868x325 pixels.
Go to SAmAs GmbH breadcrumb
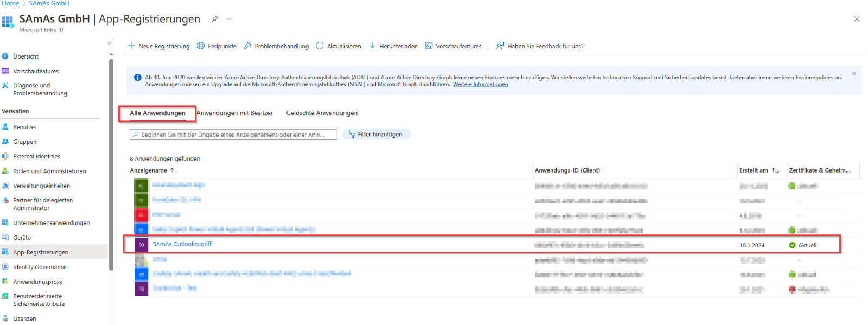[x=49, y=3]
